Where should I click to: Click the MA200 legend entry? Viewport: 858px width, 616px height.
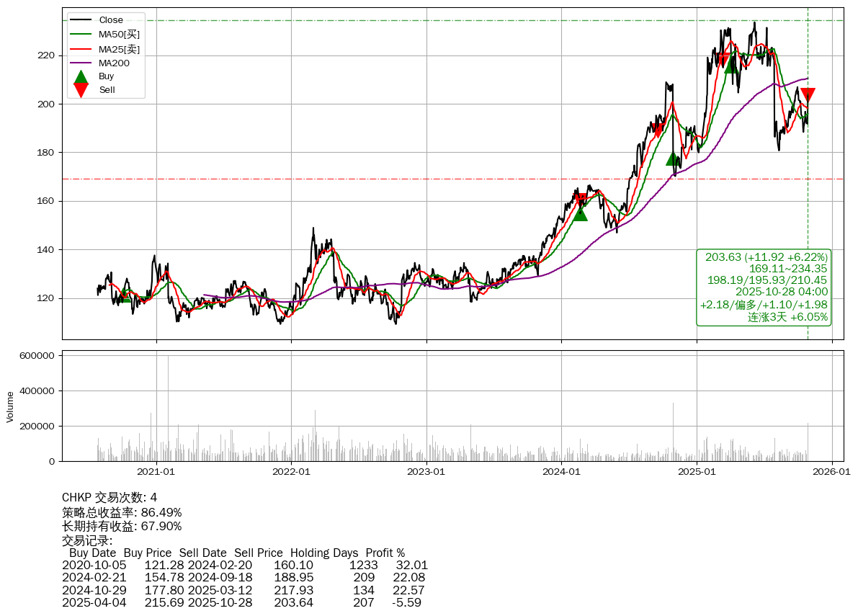point(114,63)
